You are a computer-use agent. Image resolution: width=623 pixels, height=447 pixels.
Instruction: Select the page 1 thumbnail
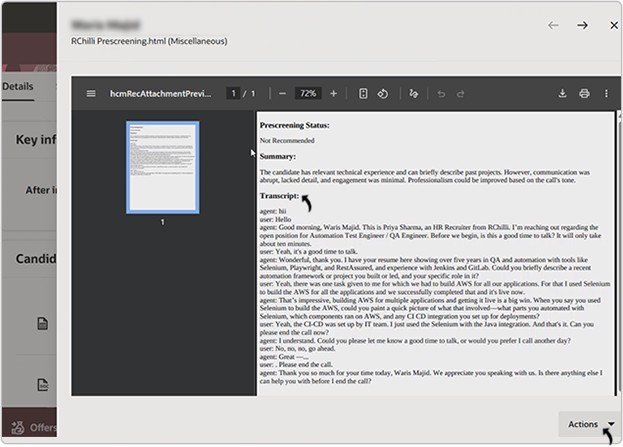tap(162, 166)
